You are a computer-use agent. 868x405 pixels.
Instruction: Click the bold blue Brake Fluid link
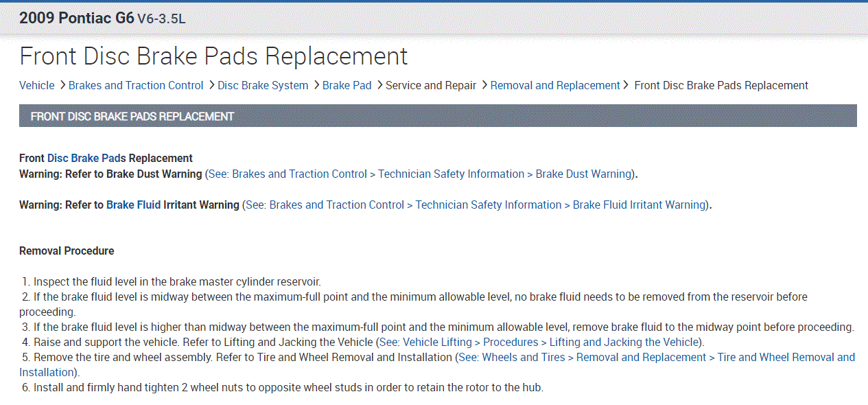coord(133,205)
